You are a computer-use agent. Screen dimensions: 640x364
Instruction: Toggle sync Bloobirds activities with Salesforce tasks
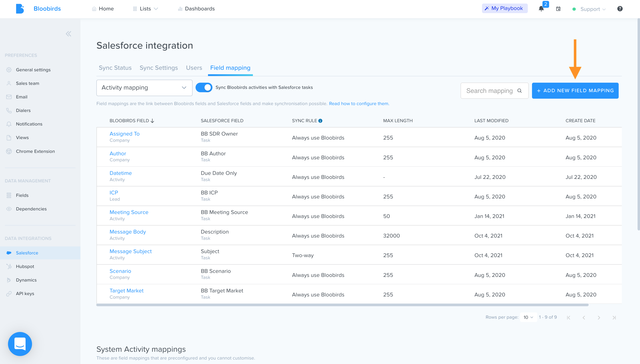[204, 88]
